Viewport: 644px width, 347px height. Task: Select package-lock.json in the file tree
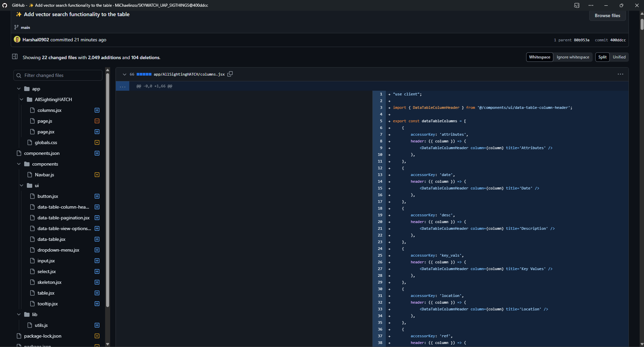(x=43, y=336)
